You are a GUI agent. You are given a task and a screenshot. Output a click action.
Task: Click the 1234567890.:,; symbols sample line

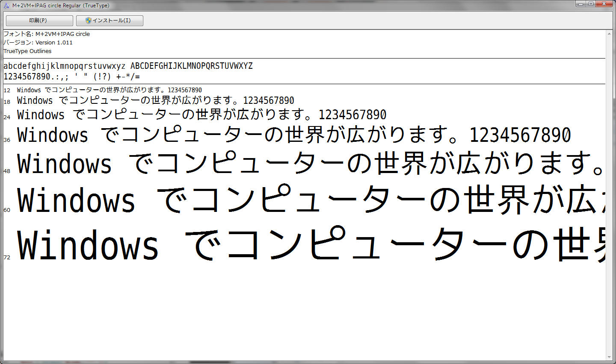coord(71,77)
